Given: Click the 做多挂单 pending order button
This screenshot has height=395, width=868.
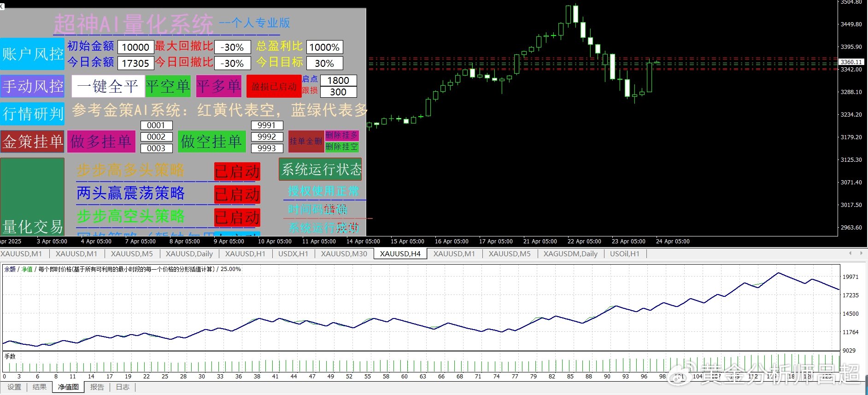Looking at the screenshot, I should tap(101, 141).
